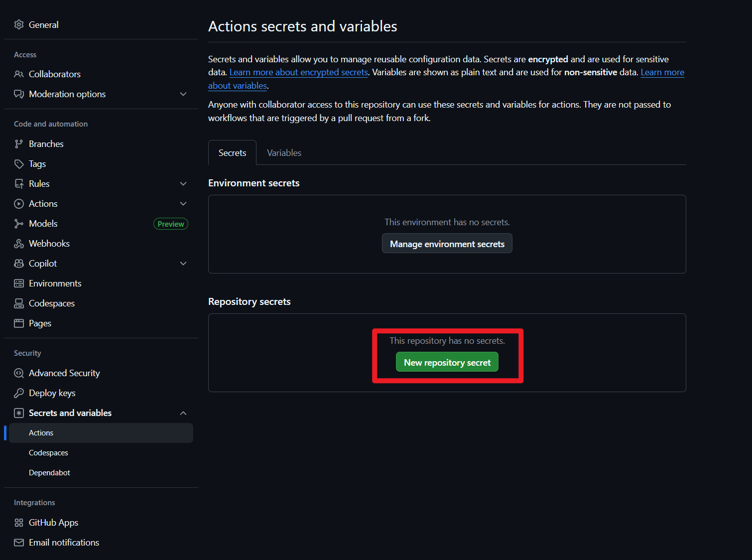The height and width of the screenshot is (560, 752).
Task: Click the Tags label icon
Action: [19, 164]
